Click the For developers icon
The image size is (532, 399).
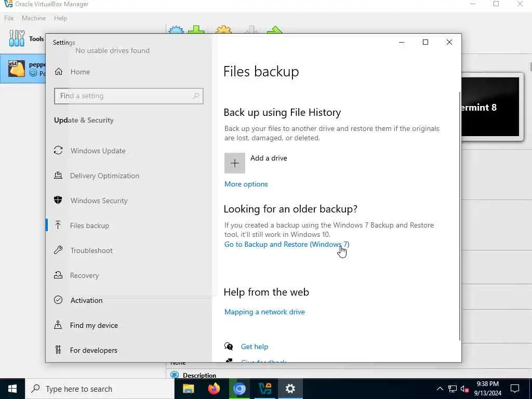(58, 350)
